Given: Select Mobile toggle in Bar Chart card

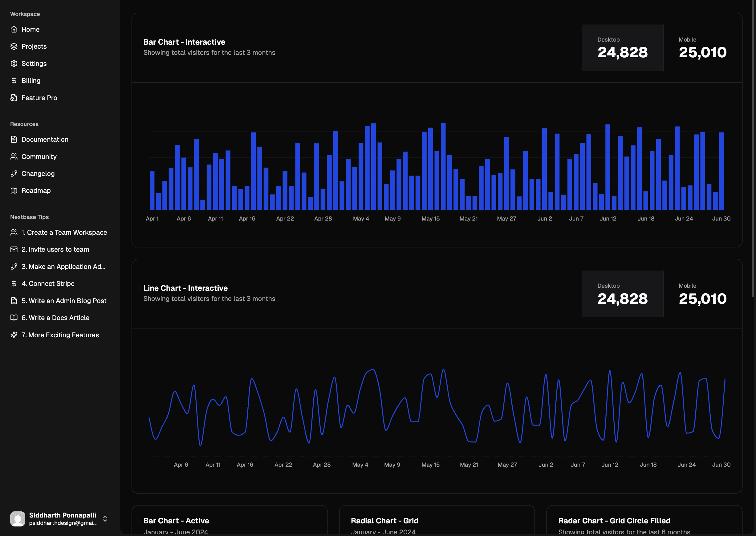Looking at the screenshot, I should coord(702,47).
